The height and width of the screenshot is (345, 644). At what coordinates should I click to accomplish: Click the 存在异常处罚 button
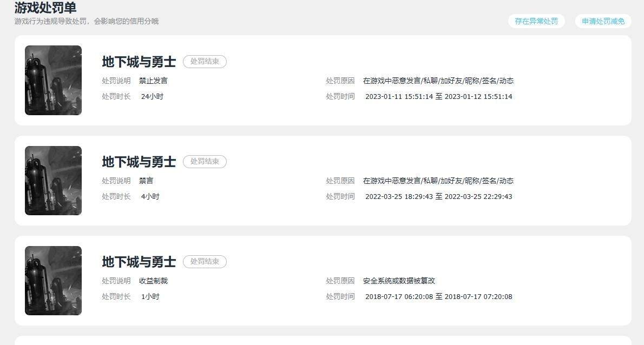pyautogui.click(x=536, y=21)
